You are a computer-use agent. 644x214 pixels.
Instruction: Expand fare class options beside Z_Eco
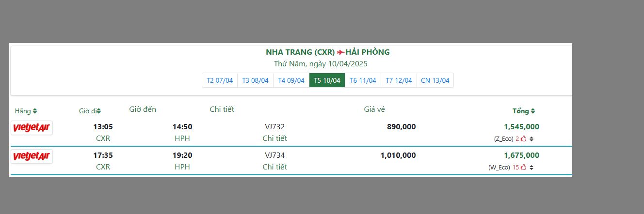(531, 139)
